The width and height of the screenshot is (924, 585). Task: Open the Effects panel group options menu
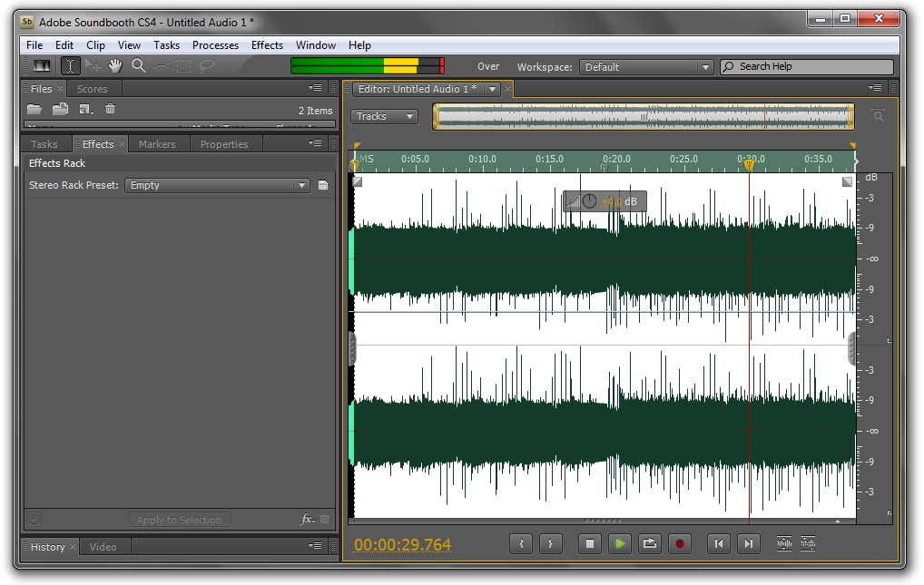[x=315, y=143]
